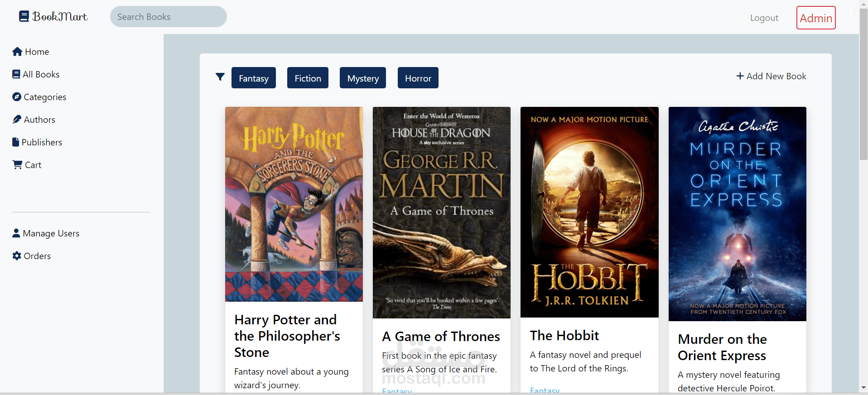The width and height of the screenshot is (868, 395).
Task: Focus the Search Books input field
Action: [169, 17]
